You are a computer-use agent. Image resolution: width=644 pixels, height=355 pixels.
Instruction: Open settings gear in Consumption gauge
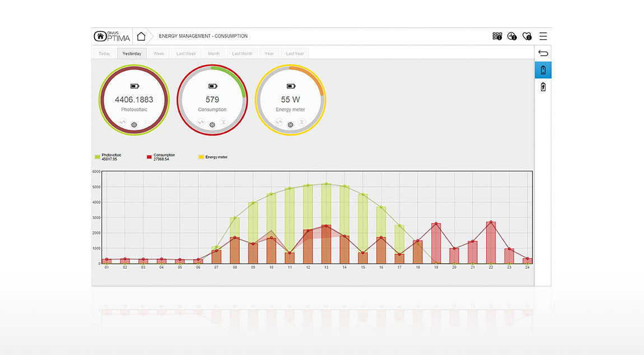[x=212, y=125]
